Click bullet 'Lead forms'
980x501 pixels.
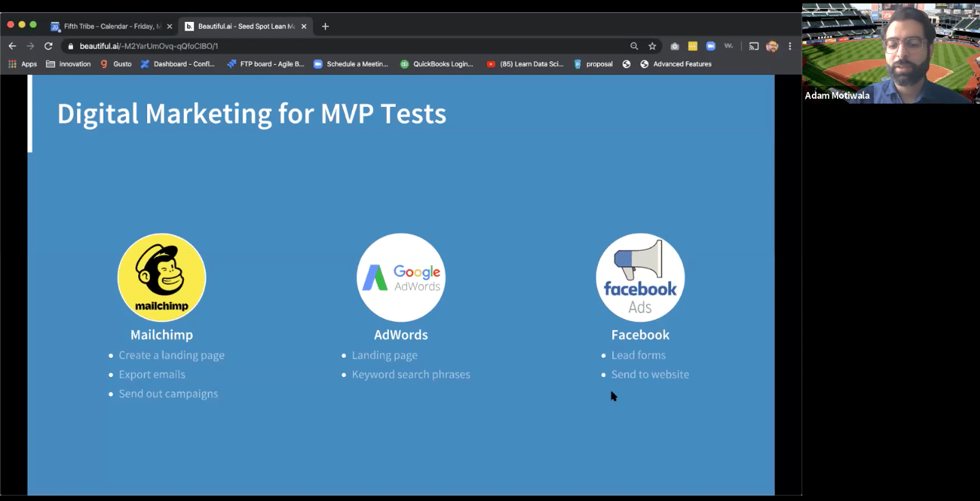click(x=638, y=355)
